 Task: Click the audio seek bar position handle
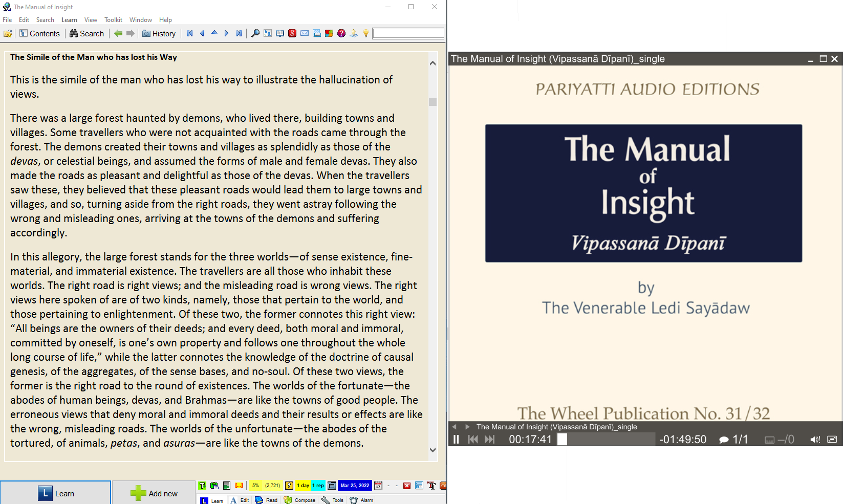(x=562, y=439)
